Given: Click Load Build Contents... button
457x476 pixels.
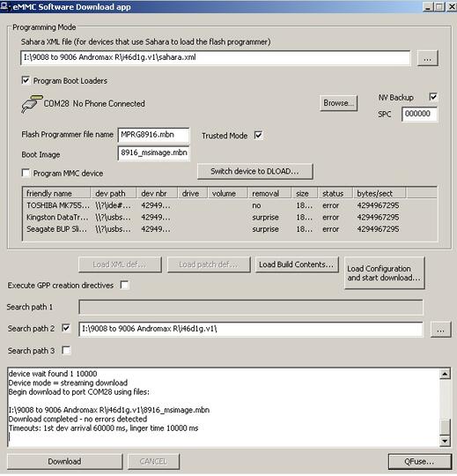Looking at the screenshot, I should [297, 264].
